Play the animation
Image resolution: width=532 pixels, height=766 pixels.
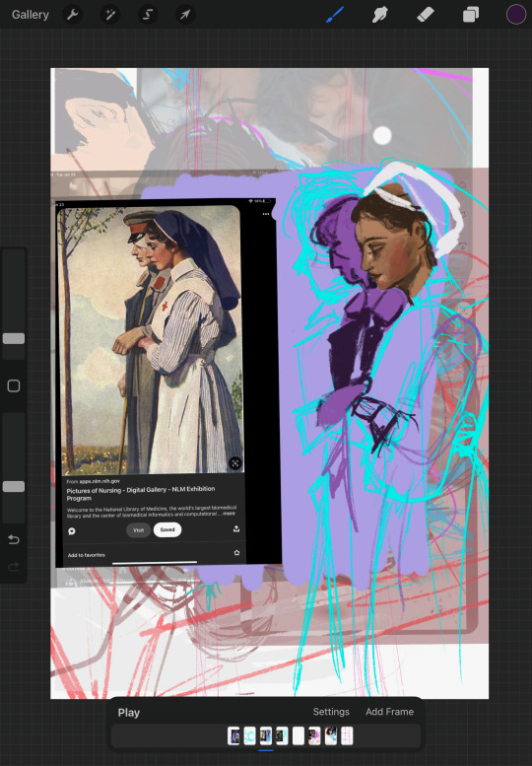[x=129, y=712]
